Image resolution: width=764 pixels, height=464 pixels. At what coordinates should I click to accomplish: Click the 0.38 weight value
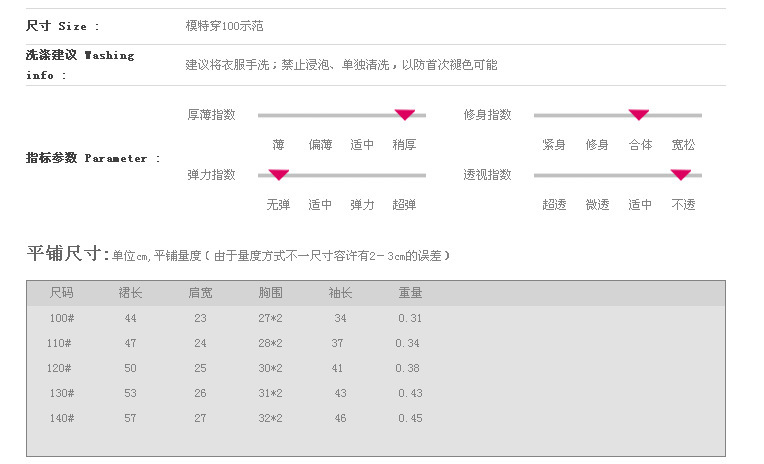click(408, 368)
